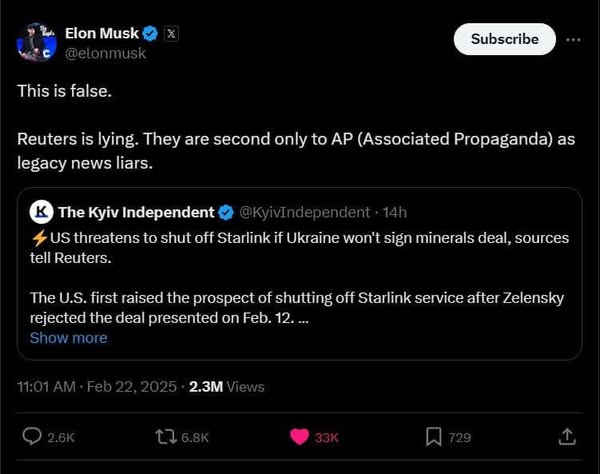Toggle the pink heart like icon

pos(300,437)
